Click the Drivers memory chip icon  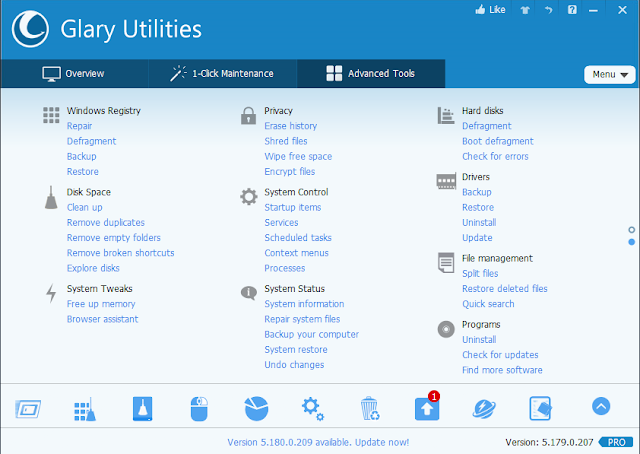446,181
